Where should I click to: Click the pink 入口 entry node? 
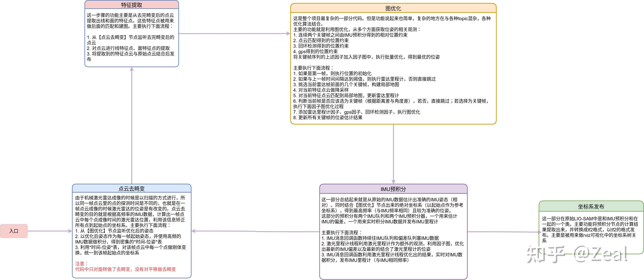coord(14,231)
